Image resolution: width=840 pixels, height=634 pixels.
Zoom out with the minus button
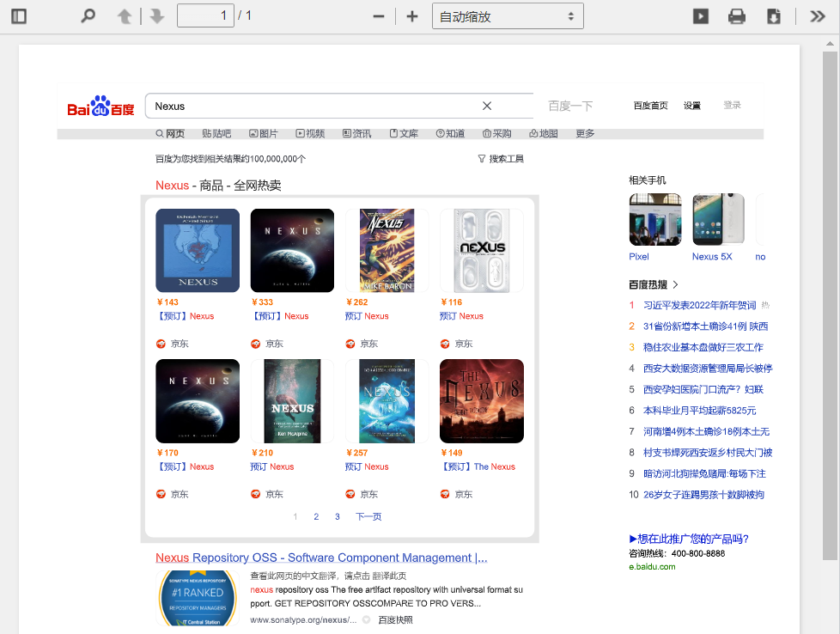pyautogui.click(x=379, y=16)
